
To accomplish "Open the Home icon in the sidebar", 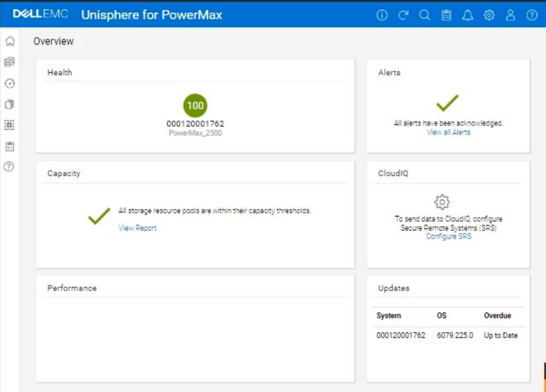I will tap(9, 42).
